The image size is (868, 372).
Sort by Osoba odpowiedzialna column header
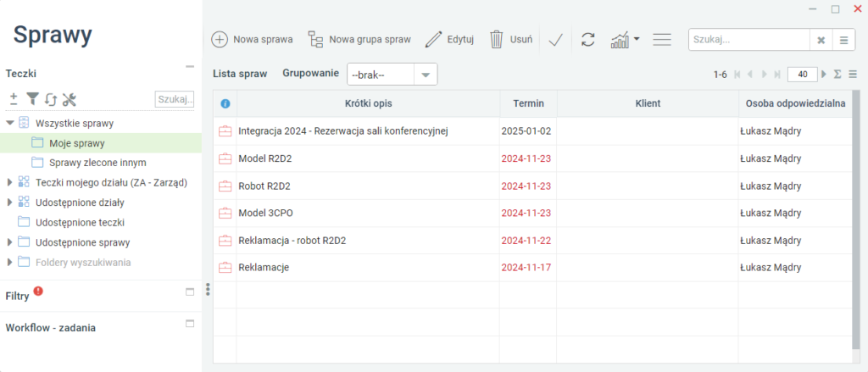coord(795,103)
